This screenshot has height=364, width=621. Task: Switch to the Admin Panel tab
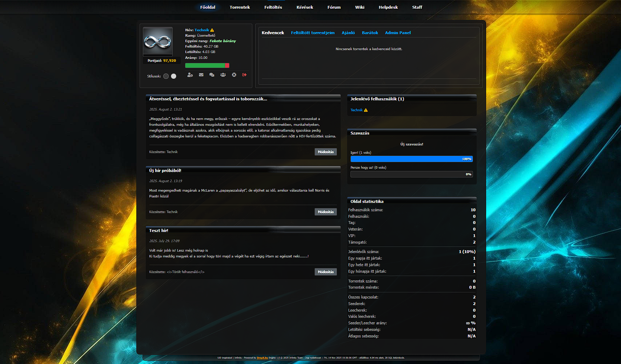pos(398,33)
